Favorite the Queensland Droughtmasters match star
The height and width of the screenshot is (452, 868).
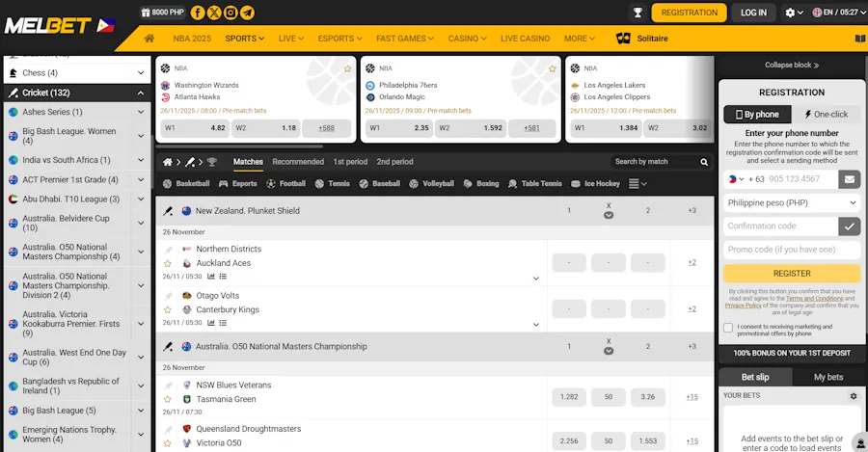(168, 443)
